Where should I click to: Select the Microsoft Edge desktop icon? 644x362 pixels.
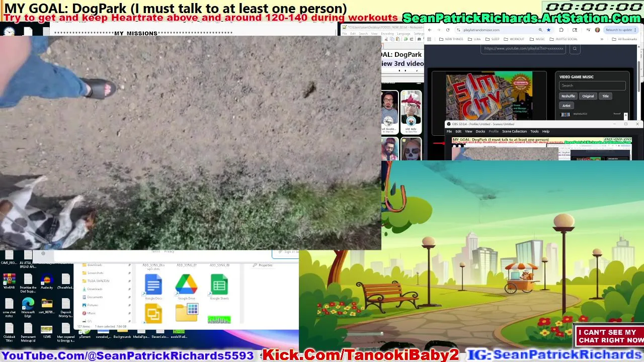(x=28, y=307)
